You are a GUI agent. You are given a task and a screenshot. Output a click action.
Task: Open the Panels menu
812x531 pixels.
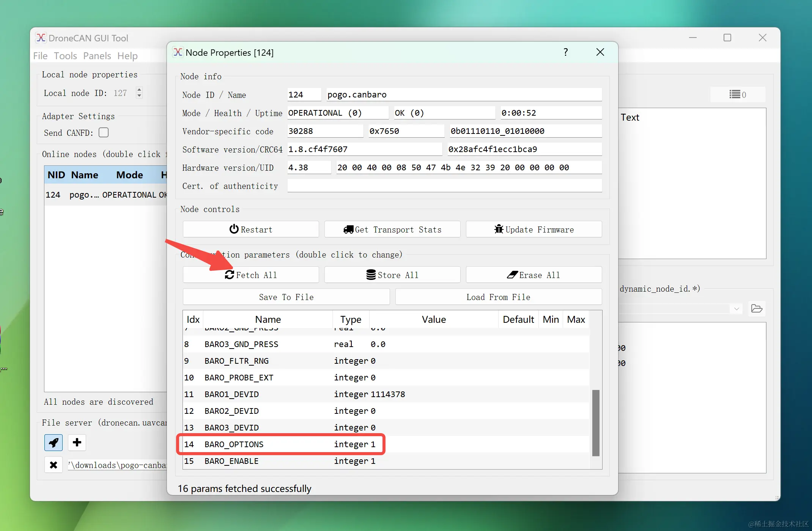(x=97, y=56)
